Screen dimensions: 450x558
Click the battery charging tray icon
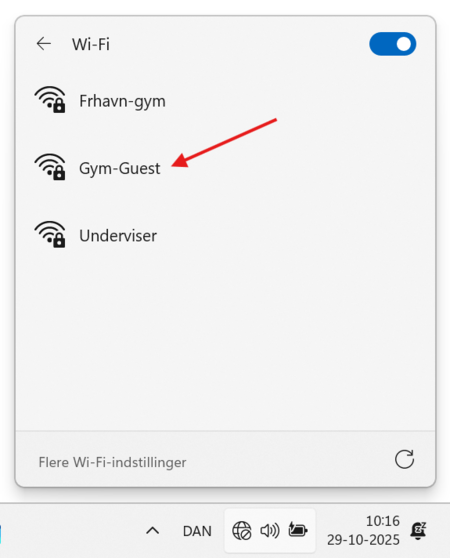point(298,530)
